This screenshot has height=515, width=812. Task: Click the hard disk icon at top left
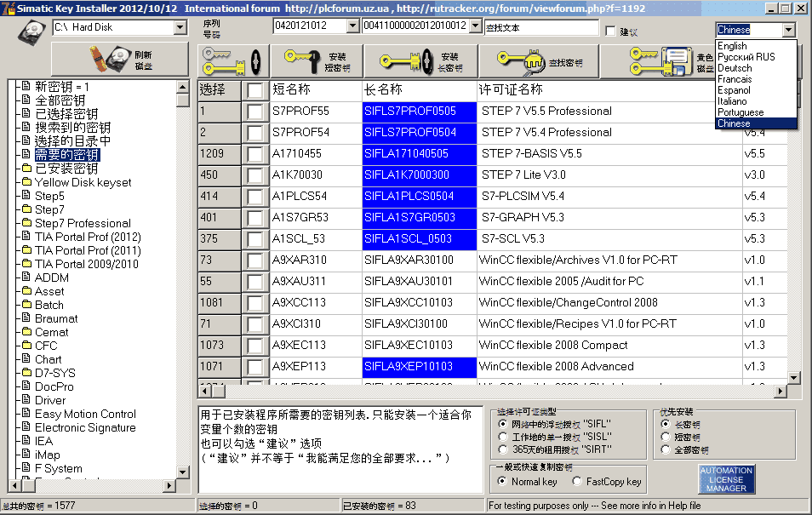(31, 31)
